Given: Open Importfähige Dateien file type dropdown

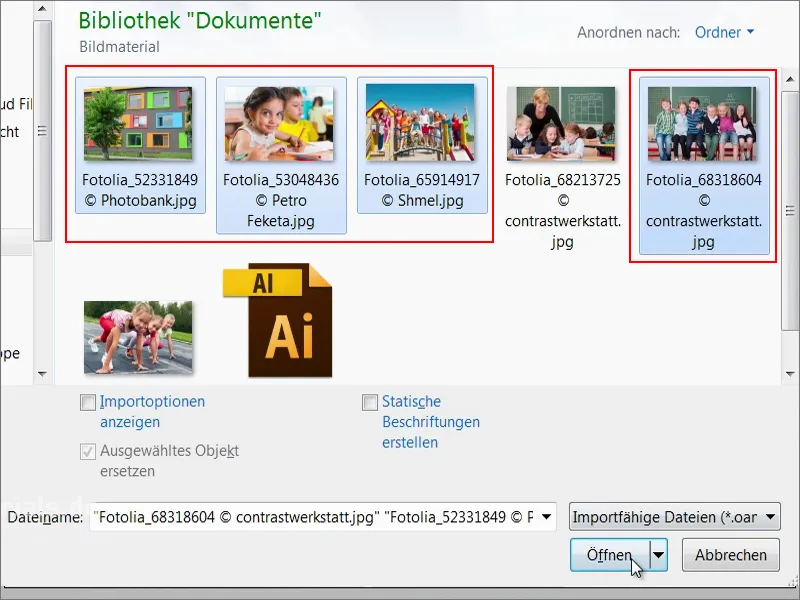Looking at the screenshot, I should coord(674,517).
